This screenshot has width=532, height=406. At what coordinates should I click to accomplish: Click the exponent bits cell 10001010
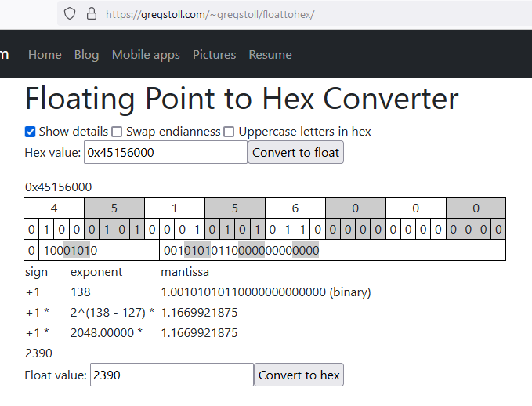point(99,251)
